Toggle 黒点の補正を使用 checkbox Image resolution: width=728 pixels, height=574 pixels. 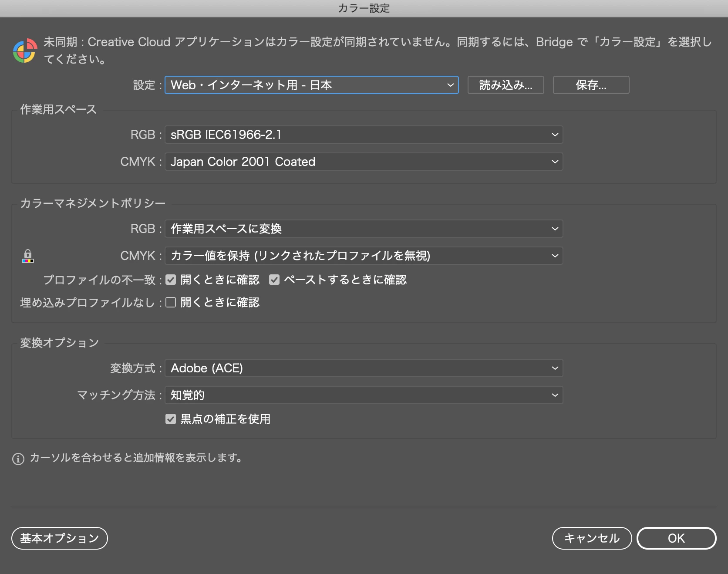click(171, 419)
